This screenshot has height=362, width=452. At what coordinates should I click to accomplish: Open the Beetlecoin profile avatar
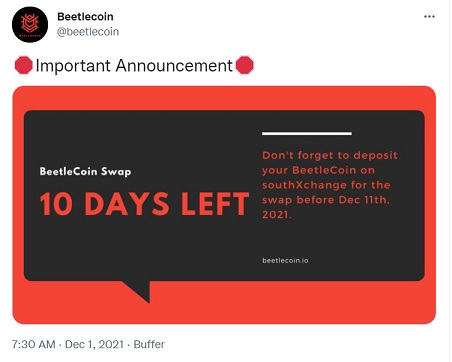[x=30, y=24]
